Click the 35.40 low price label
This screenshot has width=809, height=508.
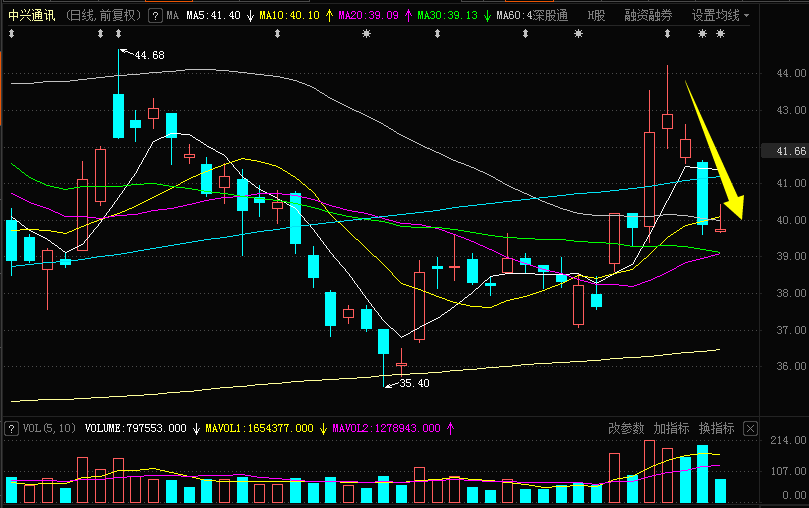coord(414,383)
